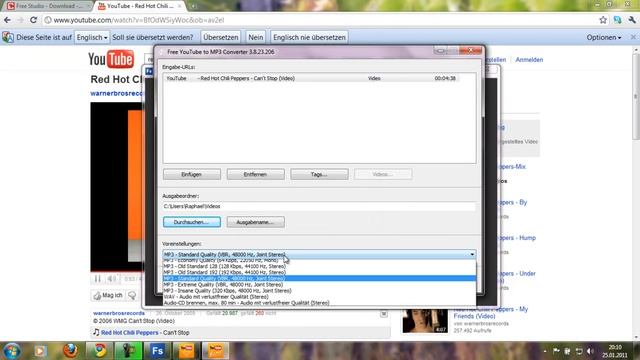The height and width of the screenshot is (360, 640).
Task: Click the Ausgabename... button
Action: (x=255, y=222)
